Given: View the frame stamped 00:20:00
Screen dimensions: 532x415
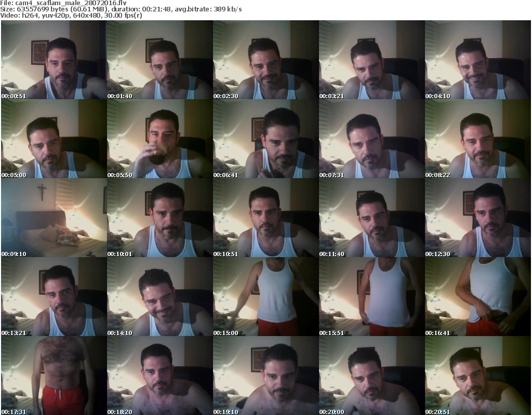Looking at the screenshot, I should (x=371, y=376).
